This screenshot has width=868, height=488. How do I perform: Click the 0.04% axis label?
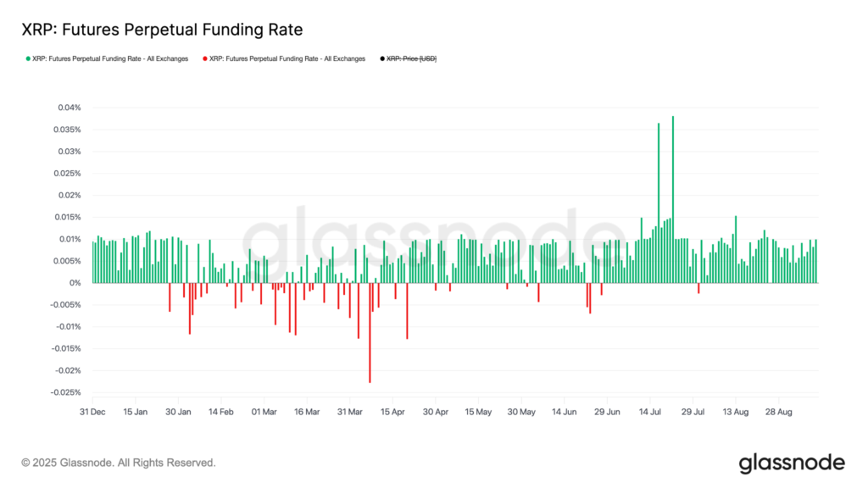coord(69,108)
